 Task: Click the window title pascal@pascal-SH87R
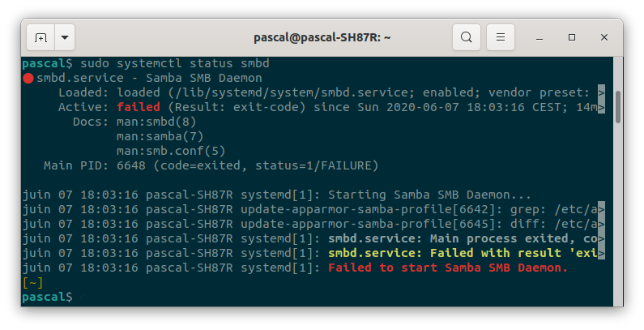(322, 37)
